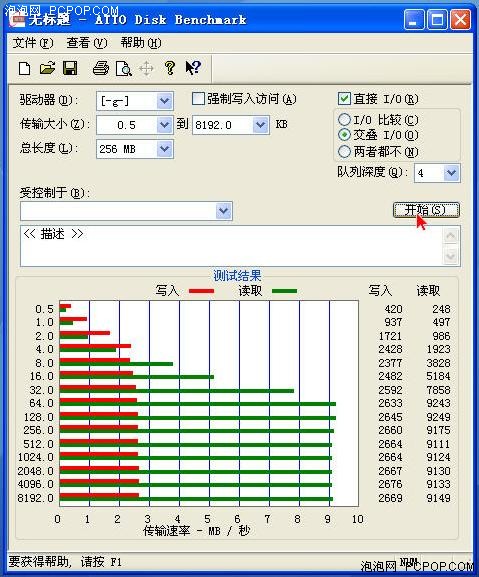Expand the 驱动器 drive dropdown
479x577 pixels.
pyautogui.click(x=164, y=101)
